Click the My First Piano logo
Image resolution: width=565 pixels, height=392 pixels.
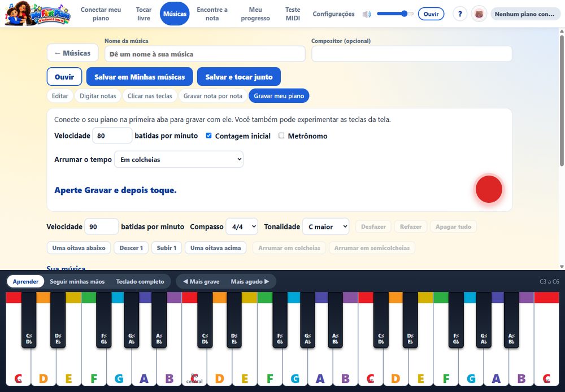(37, 14)
